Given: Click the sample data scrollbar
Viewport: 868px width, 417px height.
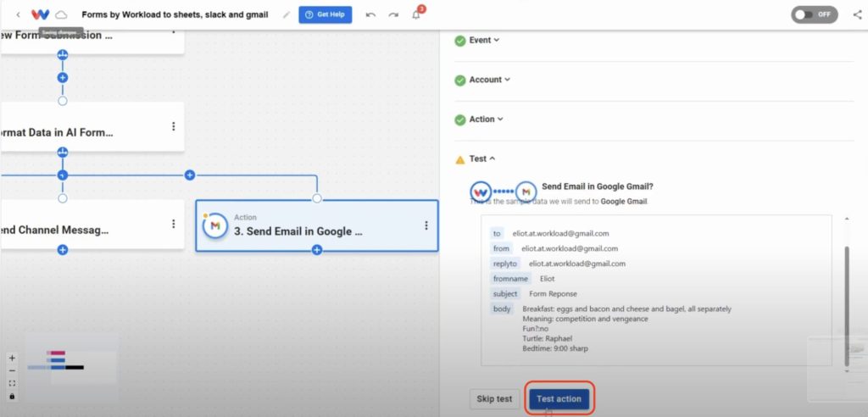Looking at the screenshot, I should [847, 306].
